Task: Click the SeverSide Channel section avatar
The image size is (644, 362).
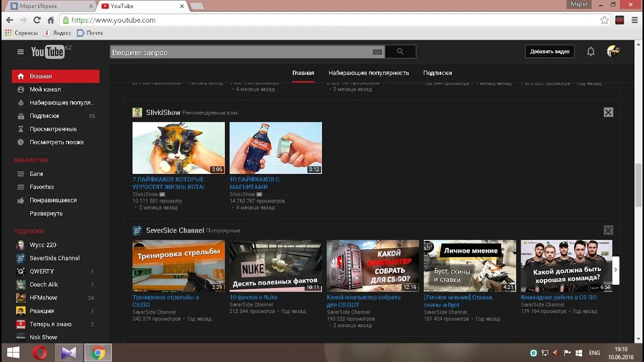Action: click(137, 230)
